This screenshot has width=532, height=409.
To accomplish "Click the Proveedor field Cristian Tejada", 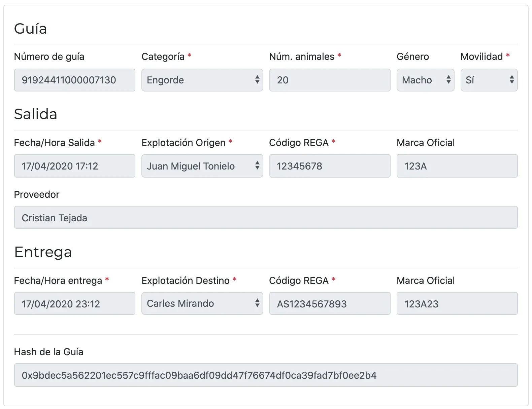I will point(266,218).
